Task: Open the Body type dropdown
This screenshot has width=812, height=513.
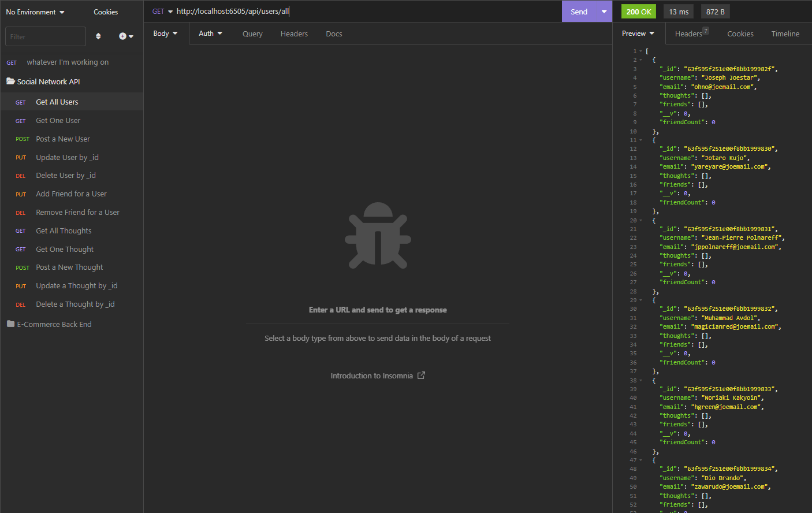Action: [x=165, y=34]
